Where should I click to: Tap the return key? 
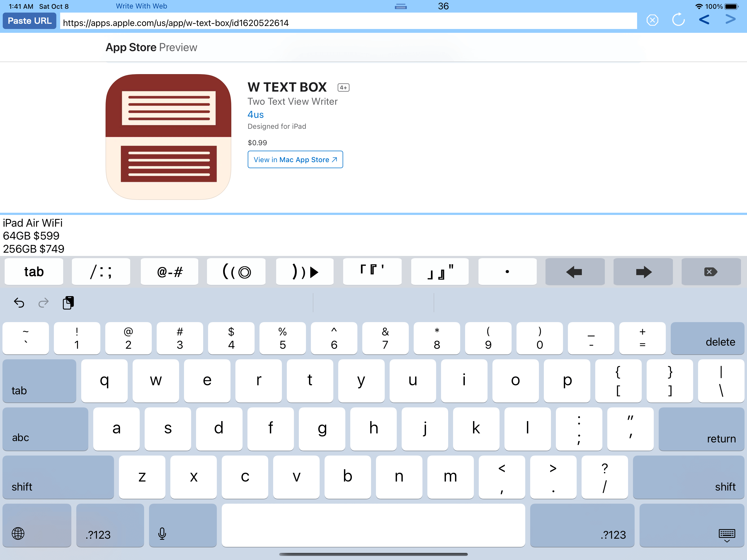(x=701, y=429)
